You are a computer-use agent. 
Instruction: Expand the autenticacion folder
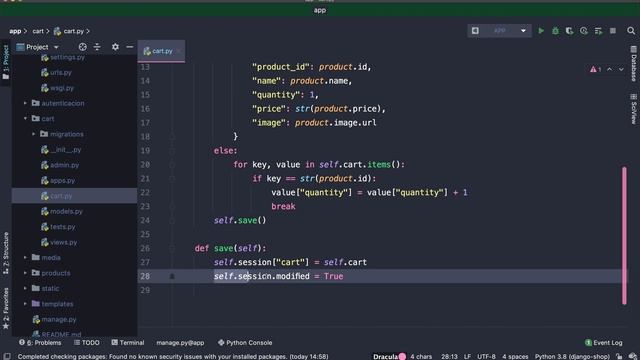click(25, 103)
